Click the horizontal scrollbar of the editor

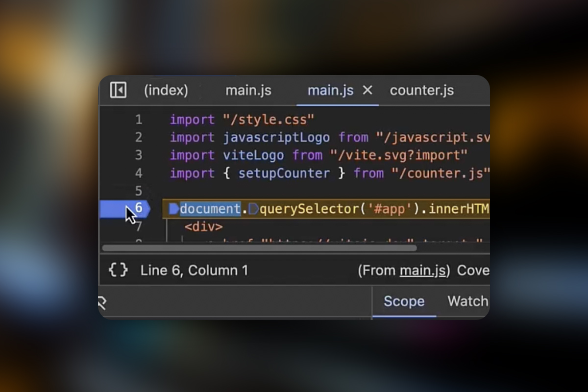click(259, 248)
